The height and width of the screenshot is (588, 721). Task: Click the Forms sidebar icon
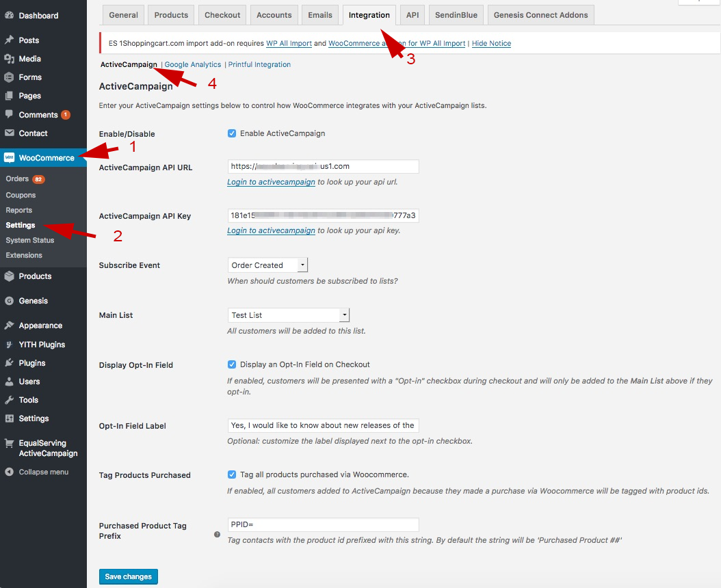point(9,77)
